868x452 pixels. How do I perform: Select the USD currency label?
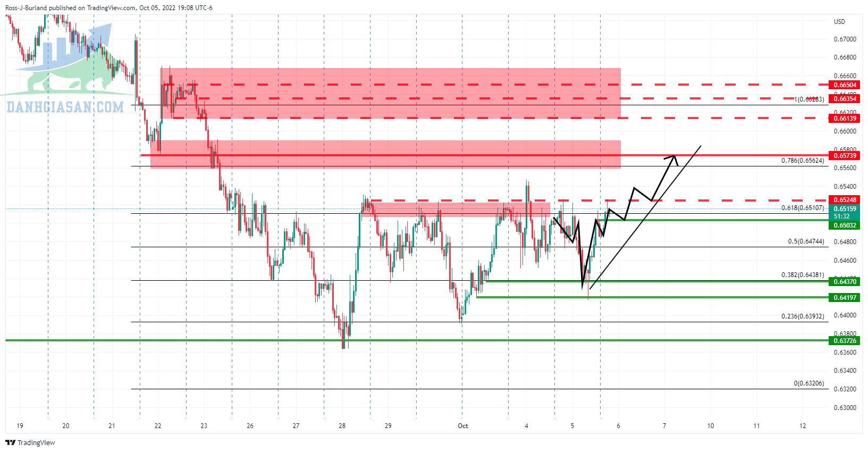pos(839,22)
